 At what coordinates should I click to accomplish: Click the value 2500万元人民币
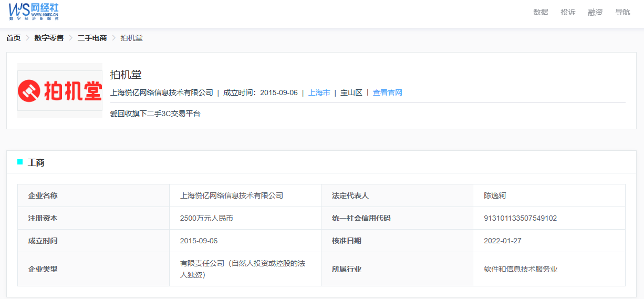click(206, 218)
